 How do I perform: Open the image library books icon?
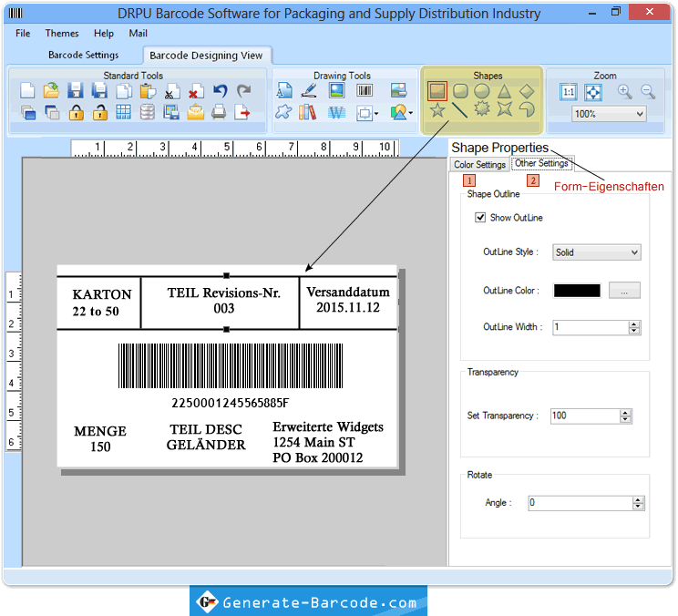(x=307, y=112)
